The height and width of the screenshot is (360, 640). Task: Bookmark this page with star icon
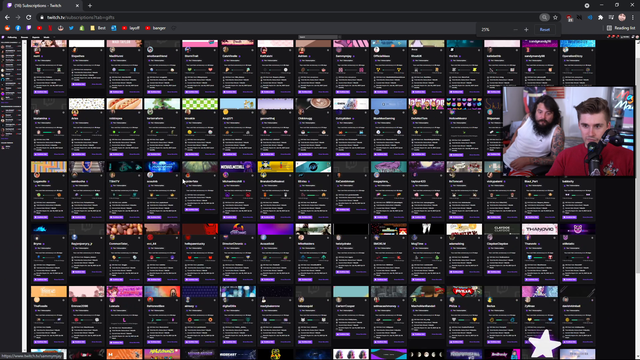click(555, 18)
